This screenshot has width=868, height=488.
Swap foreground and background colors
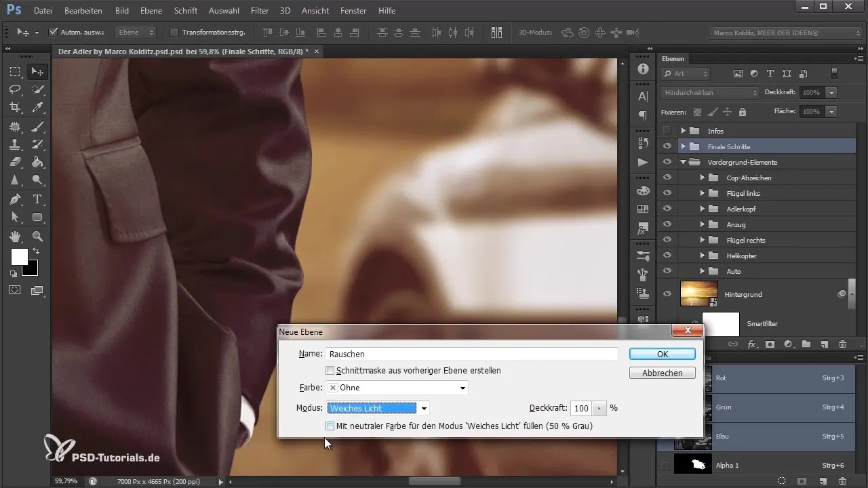pyautogui.click(x=36, y=251)
